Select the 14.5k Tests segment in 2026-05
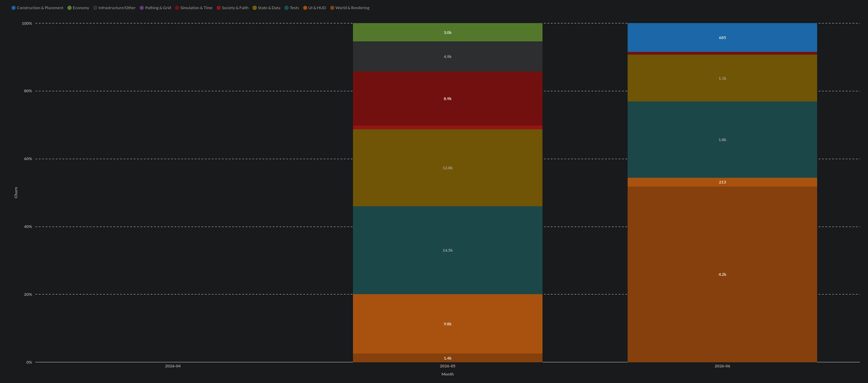Screen dimensions: 868x383 tap(448, 250)
